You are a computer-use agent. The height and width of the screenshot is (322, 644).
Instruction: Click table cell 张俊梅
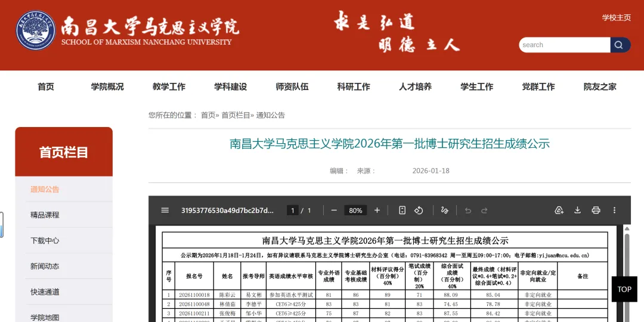[227, 314]
